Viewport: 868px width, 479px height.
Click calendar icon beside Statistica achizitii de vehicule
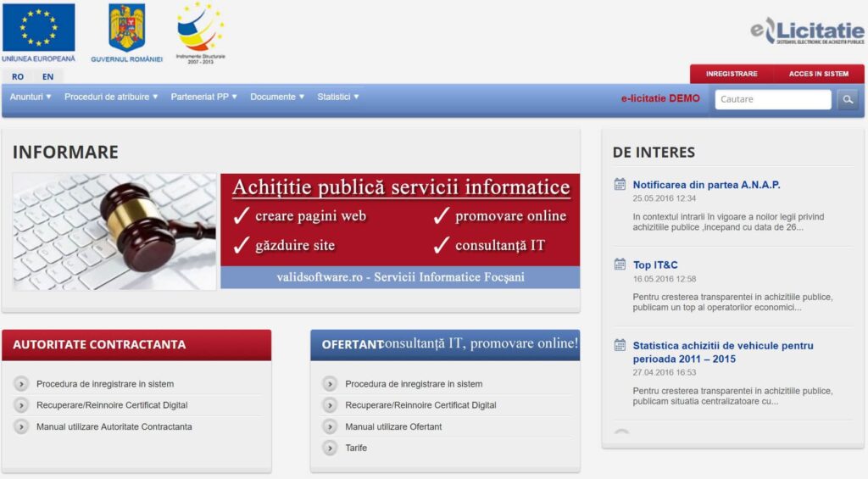[x=620, y=346]
